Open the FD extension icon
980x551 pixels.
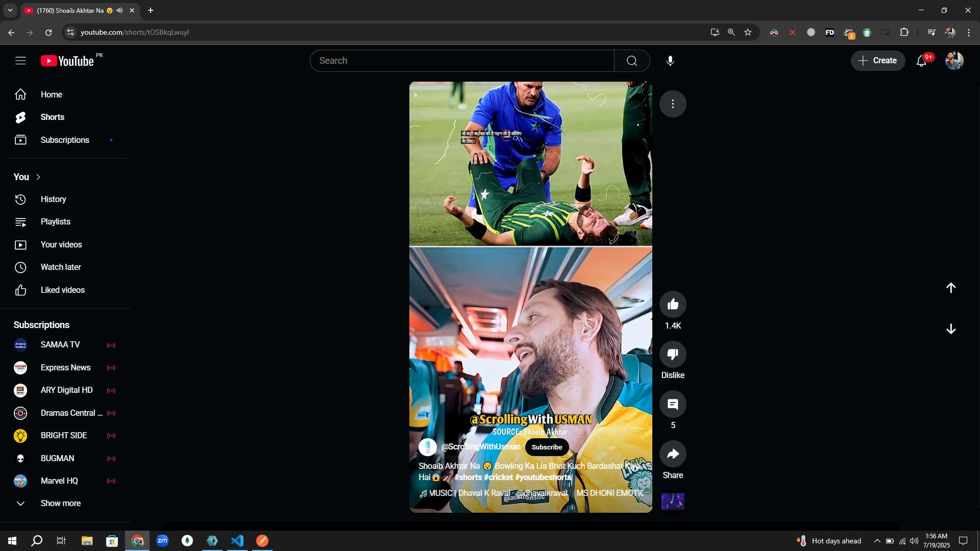[x=829, y=33]
